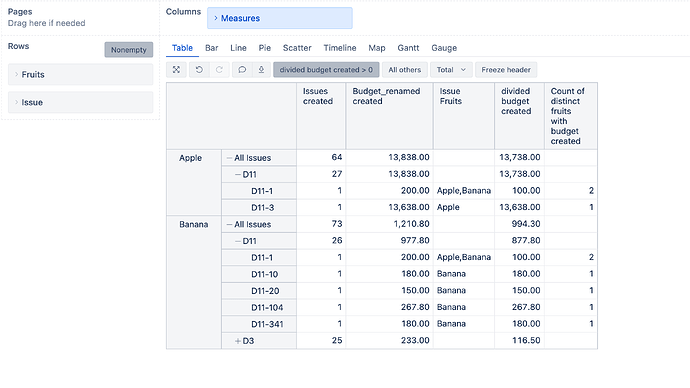Click the Apple Issue Fruits cell for D11-3

click(464, 207)
